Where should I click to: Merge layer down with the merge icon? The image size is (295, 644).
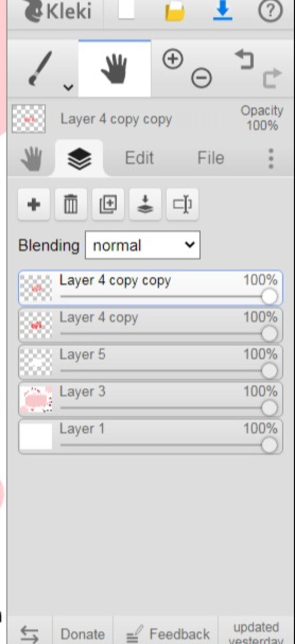(145, 204)
